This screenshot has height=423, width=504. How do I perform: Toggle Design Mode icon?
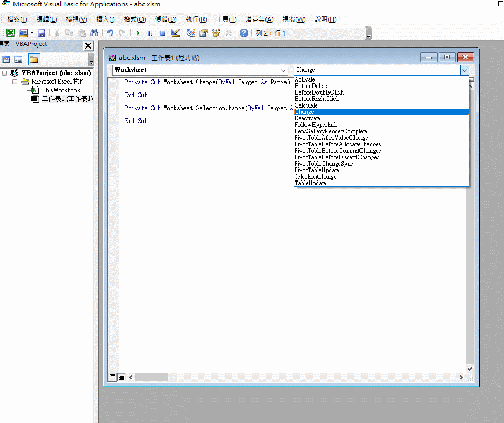(x=175, y=33)
